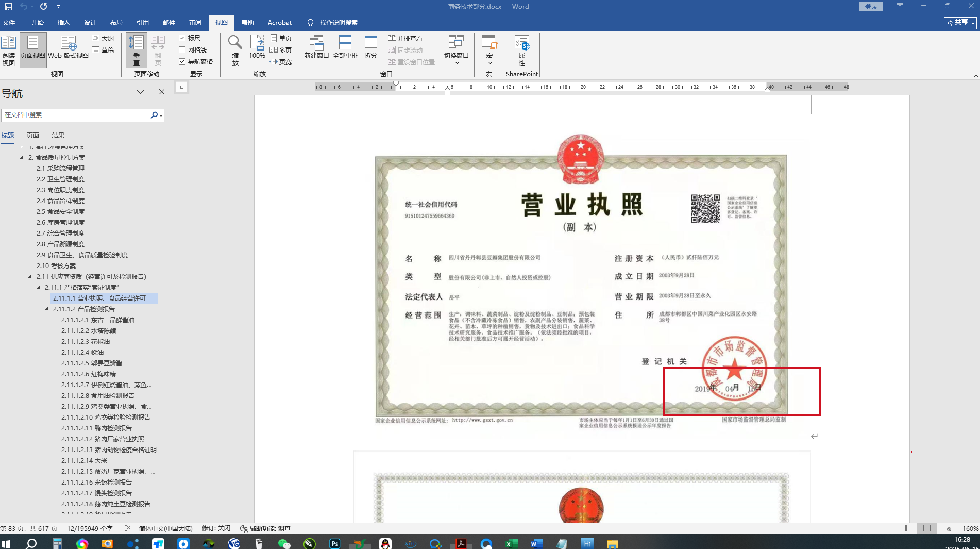Set zoom to 100% icon
Viewport: 980px width, 549px height.
pos(257,47)
